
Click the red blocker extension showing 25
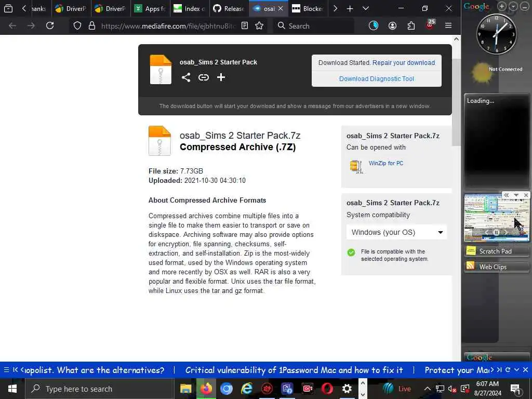(x=430, y=24)
